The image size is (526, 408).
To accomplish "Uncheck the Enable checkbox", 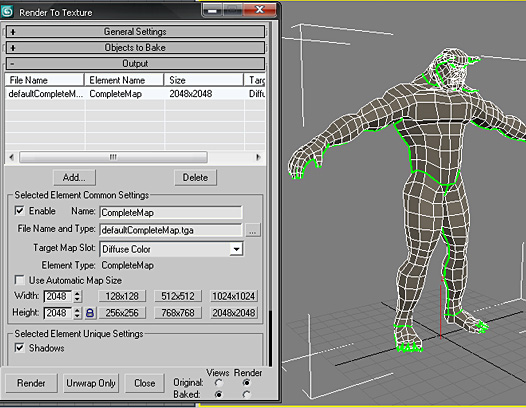I will pos(20,211).
